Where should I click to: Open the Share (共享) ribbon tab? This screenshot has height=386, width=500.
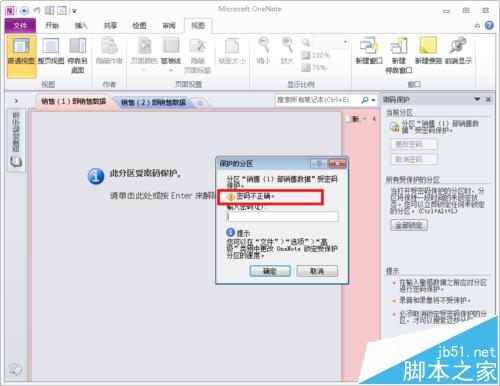110,26
